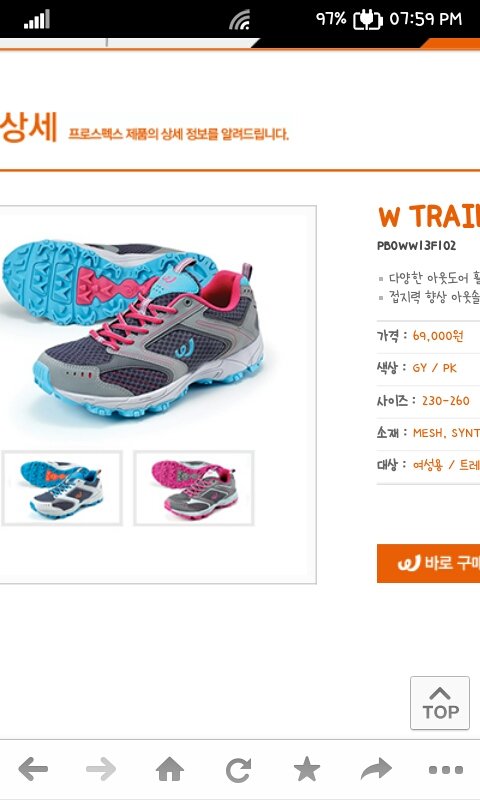Select the blue and white shoe thumbnail
Image resolution: width=480 pixels, height=800 pixels.
[62, 488]
